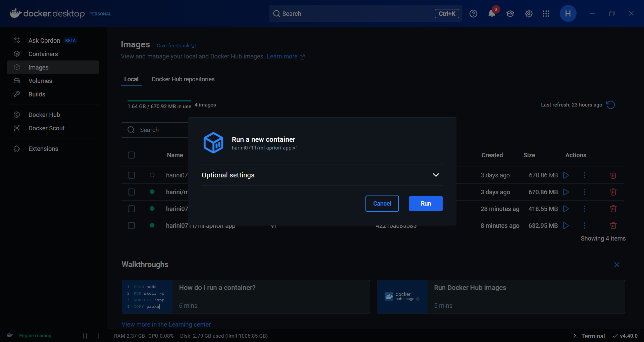Click the 3 days ago cell in the first row
Viewport: 644px width, 342px height.
click(495, 175)
